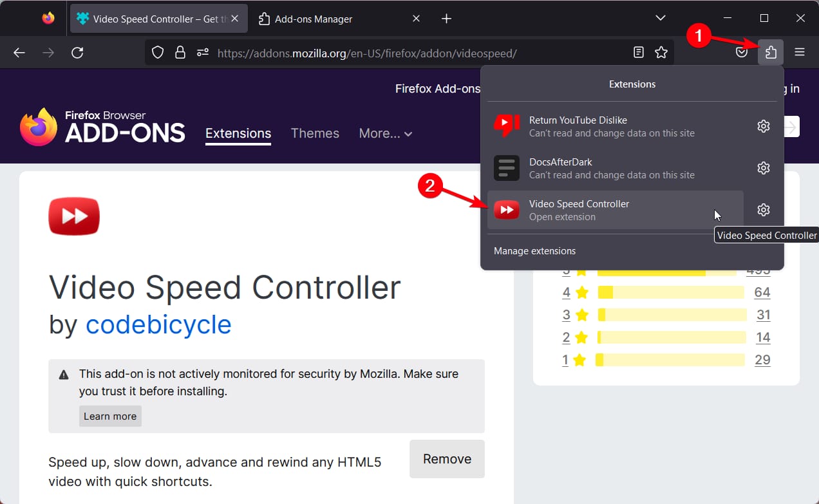The height and width of the screenshot is (504, 819).
Task: Select the Video Speed Controller browser tab
Action: pos(158,19)
